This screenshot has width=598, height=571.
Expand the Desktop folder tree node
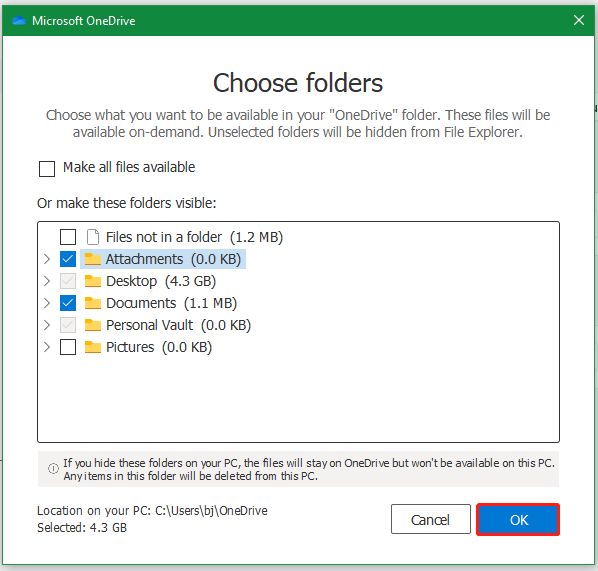coord(47,281)
